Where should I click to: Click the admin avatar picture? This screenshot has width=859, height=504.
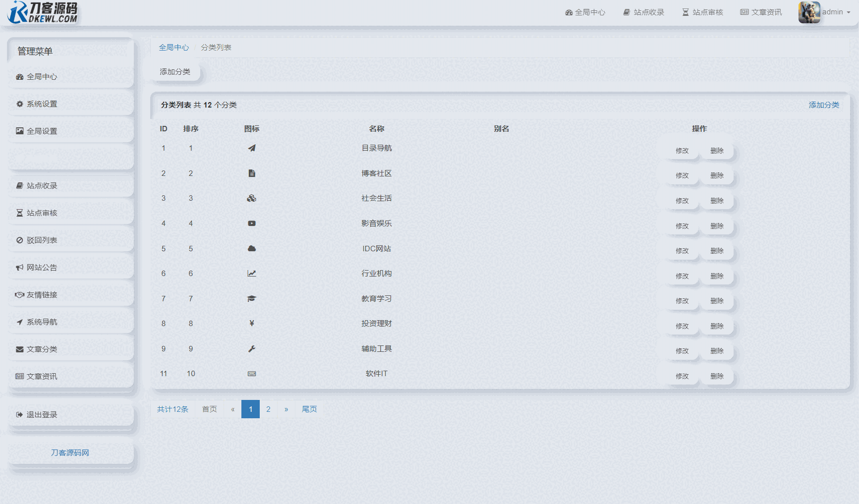pos(809,12)
